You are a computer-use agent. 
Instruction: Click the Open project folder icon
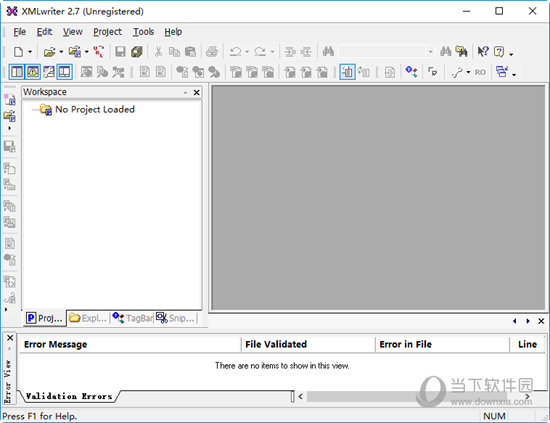(75, 52)
